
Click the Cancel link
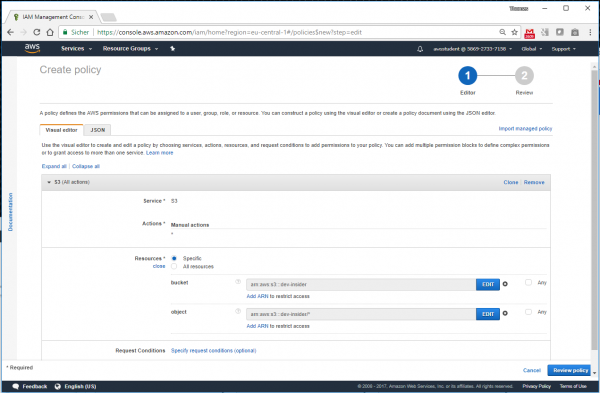[532, 370]
